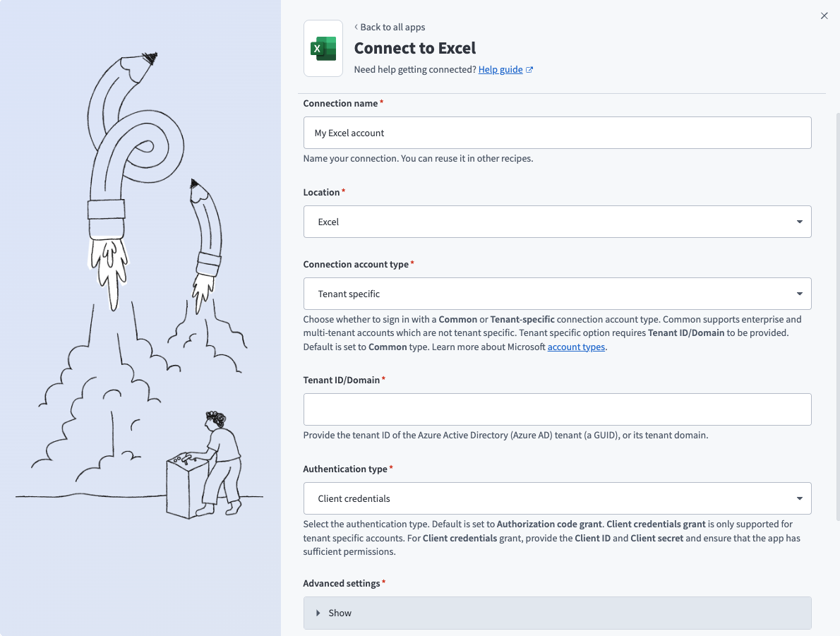Click the Advanced settings label
Screen dimensions: 840x636
tap(341, 583)
